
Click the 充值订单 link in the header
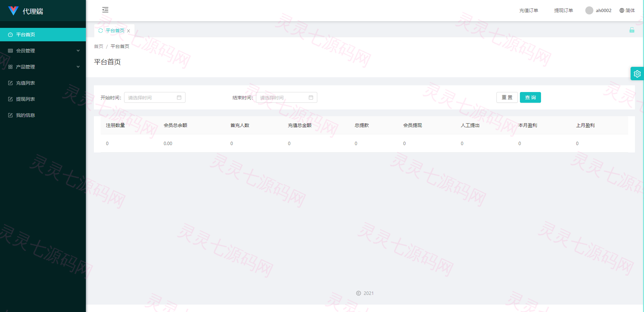click(529, 10)
